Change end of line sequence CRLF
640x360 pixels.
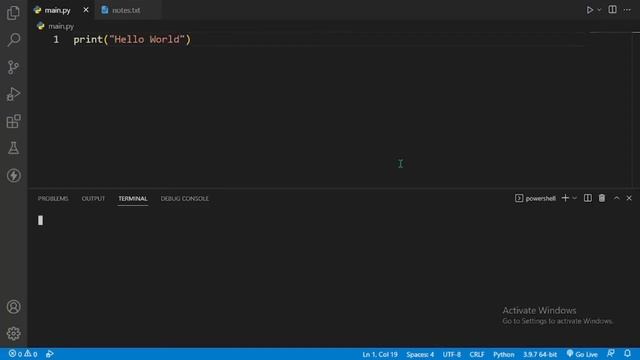coord(477,354)
